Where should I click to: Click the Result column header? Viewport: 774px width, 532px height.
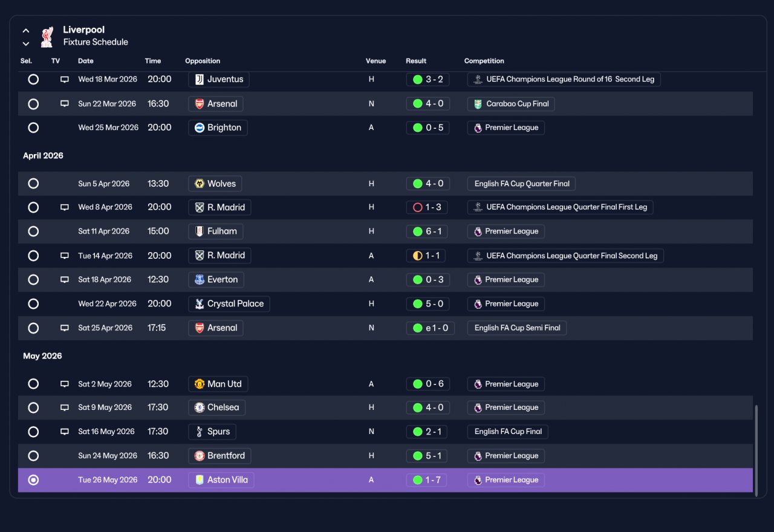pyautogui.click(x=416, y=61)
